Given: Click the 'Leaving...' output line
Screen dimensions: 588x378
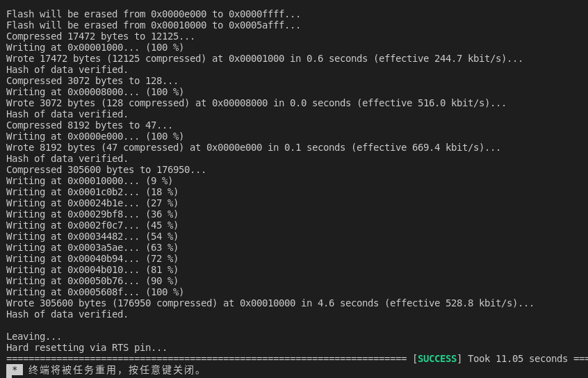Looking at the screenshot, I should (34, 336).
